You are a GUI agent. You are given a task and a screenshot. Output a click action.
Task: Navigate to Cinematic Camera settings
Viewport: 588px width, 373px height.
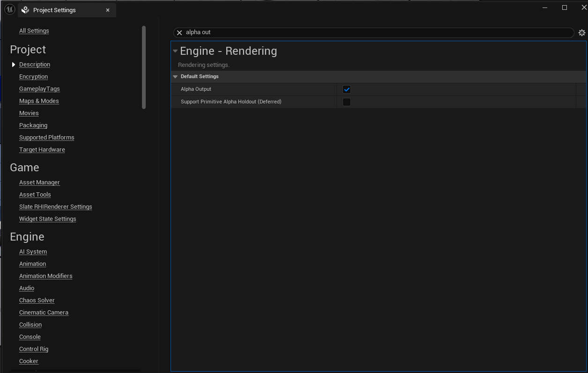pos(44,313)
